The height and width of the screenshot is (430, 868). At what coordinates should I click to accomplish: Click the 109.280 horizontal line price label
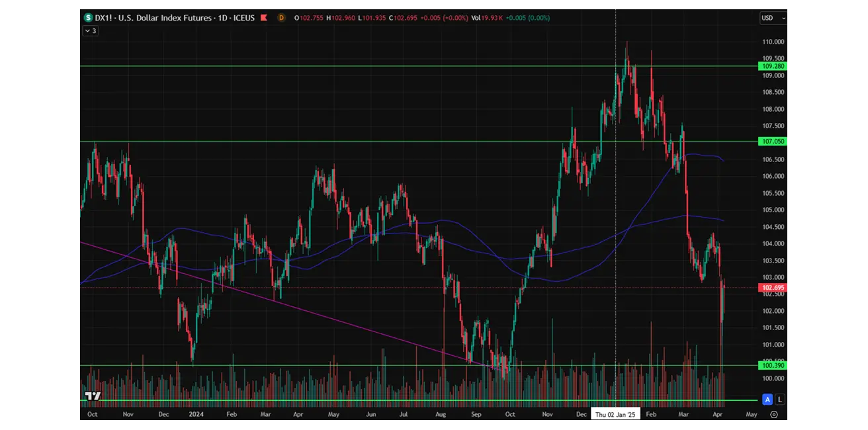(773, 66)
